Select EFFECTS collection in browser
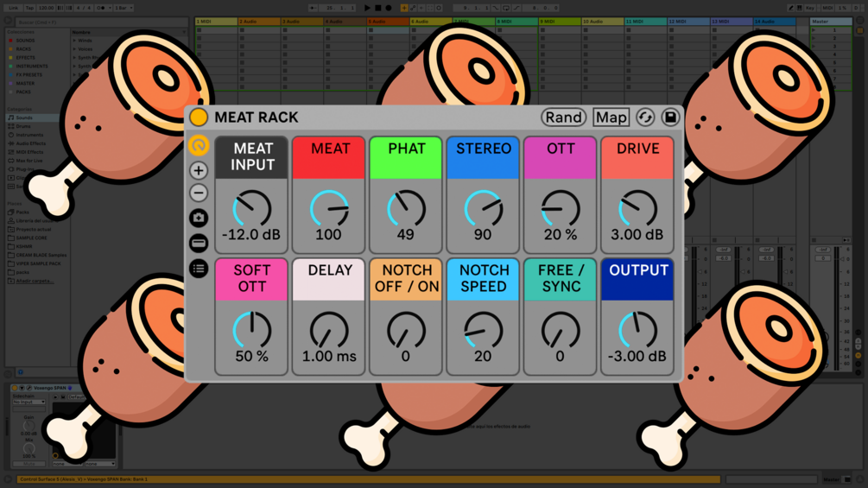Image resolution: width=868 pixels, height=488 pixels. 25,58
